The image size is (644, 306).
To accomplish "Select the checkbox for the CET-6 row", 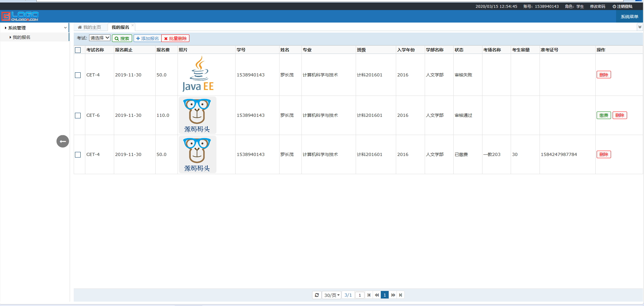I will point(78,115).
